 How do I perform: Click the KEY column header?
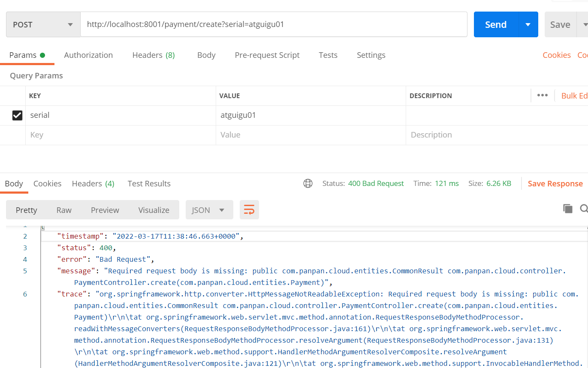pyautogui.click(x=35, y=96)
